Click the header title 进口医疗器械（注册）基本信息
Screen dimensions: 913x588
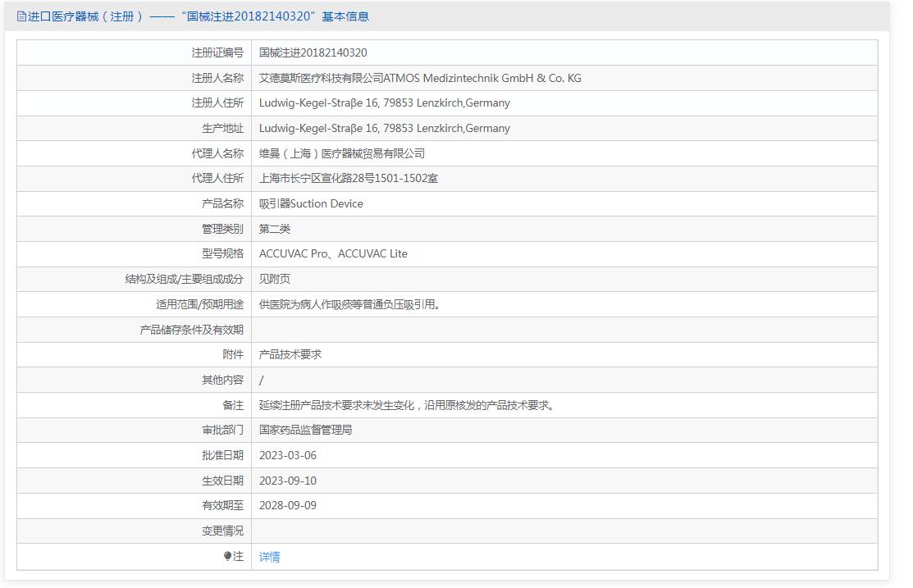coord(198,16)
